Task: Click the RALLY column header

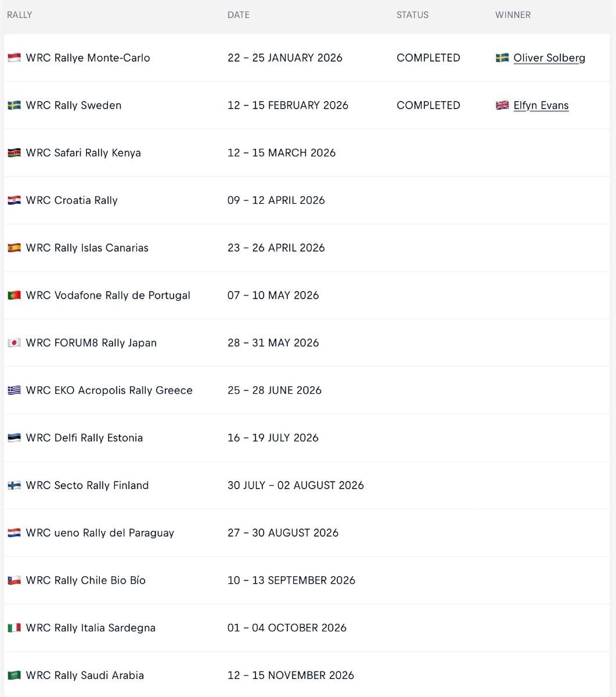Action: click(19, 15)
